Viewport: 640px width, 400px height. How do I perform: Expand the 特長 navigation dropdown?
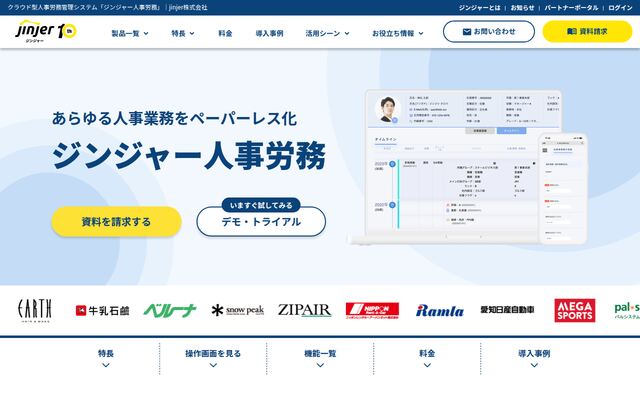182,33
